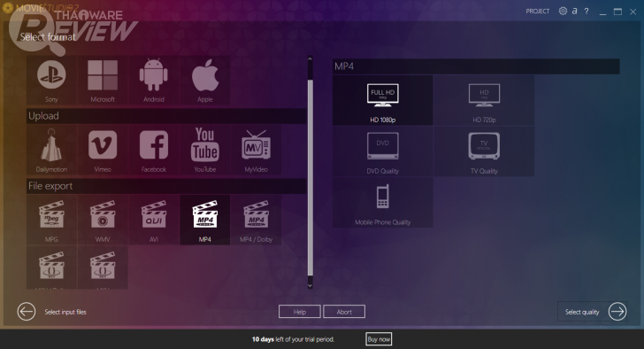Choose YouTube upload option
The width and height of the screenshot is (644, 349).
pyautogui.click(x=205, y=150)
